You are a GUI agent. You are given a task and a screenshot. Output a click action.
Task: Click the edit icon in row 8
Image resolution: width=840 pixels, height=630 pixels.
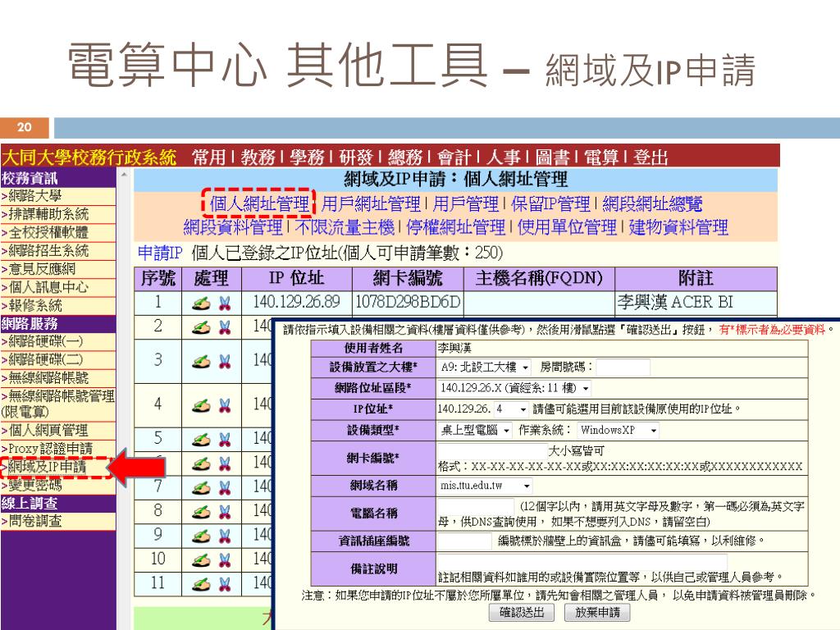pyautogui.click(x=202, y=512)
